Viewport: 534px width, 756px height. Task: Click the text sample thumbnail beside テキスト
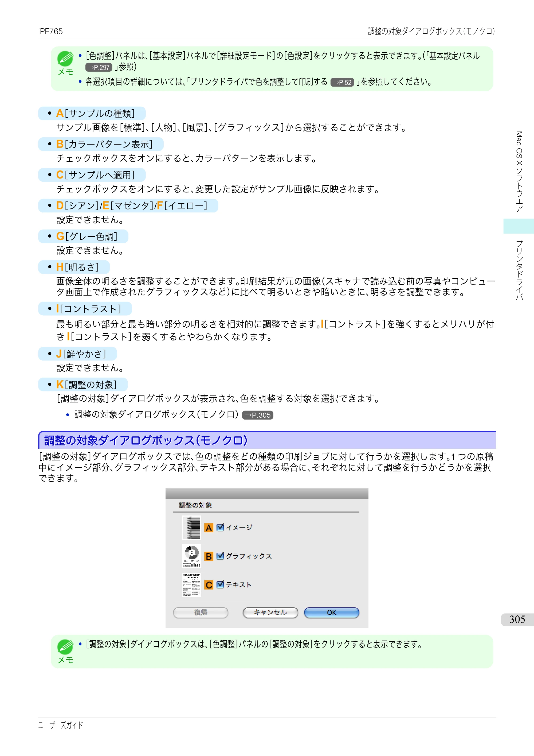pos(191,584)
